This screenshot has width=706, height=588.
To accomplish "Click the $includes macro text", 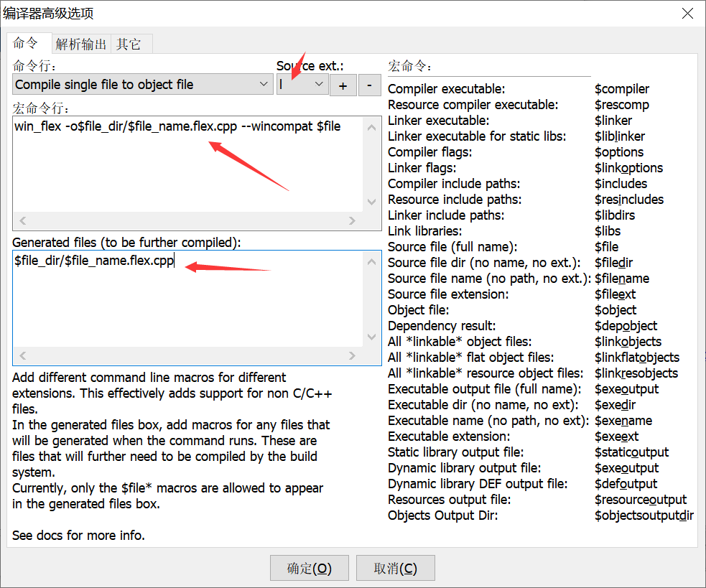I will [621, 184].
